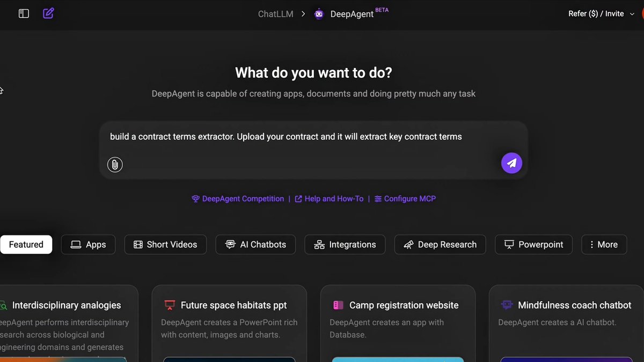Open the Short Videos category
Viewport: 644px width, 362px height.
coord(165,245)
